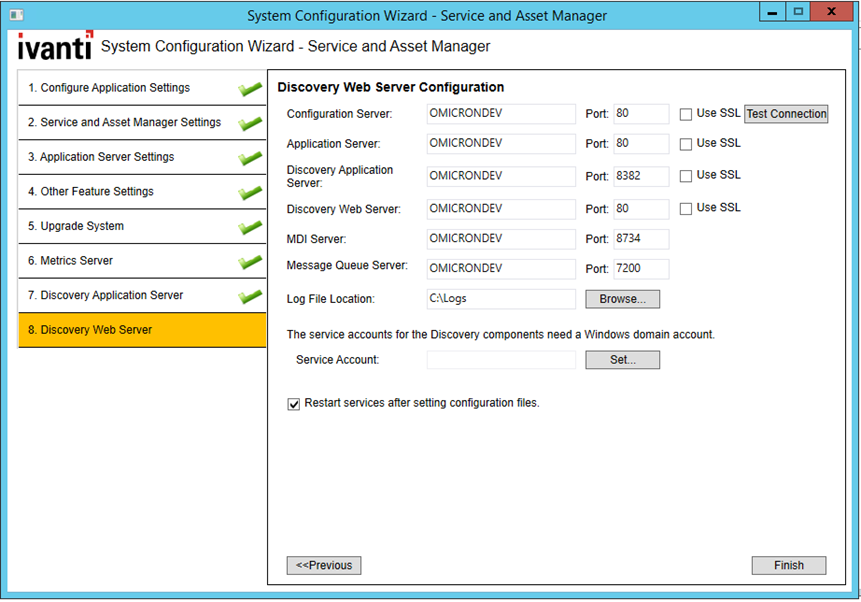
Task: Select the Discovery Application Server port field
Action: tap(640, 175)
